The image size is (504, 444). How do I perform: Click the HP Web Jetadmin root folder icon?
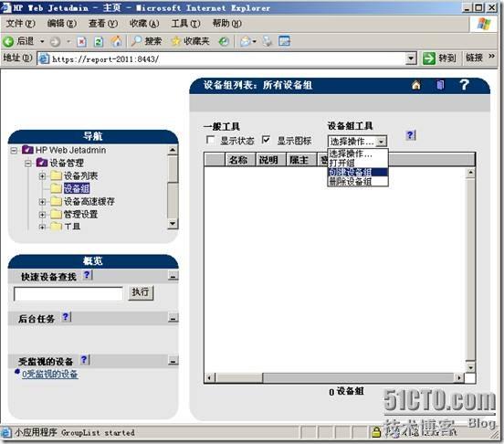(x=27, y=150)
